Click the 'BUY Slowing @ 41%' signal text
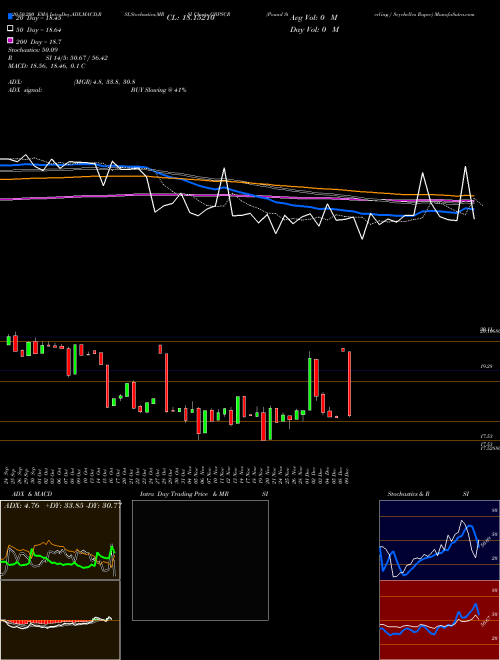This screenshot has width=500, height=660. [x=158, y=90]
